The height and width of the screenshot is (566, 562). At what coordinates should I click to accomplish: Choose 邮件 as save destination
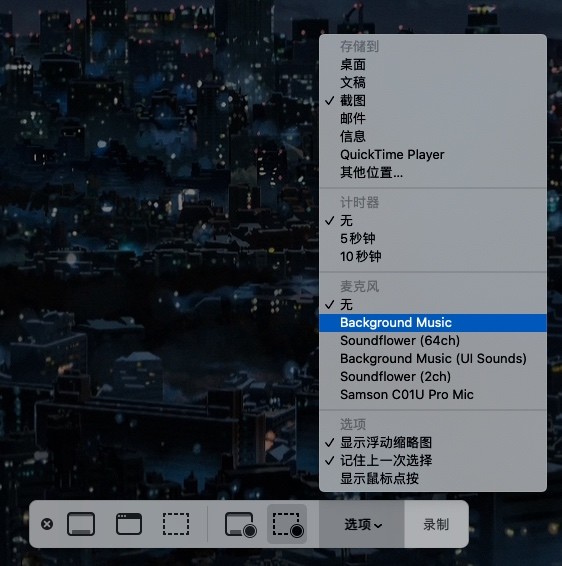(433, 118)
